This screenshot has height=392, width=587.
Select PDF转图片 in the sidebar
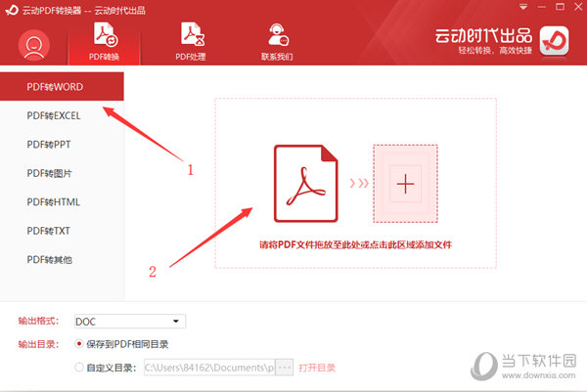point(62,173)
